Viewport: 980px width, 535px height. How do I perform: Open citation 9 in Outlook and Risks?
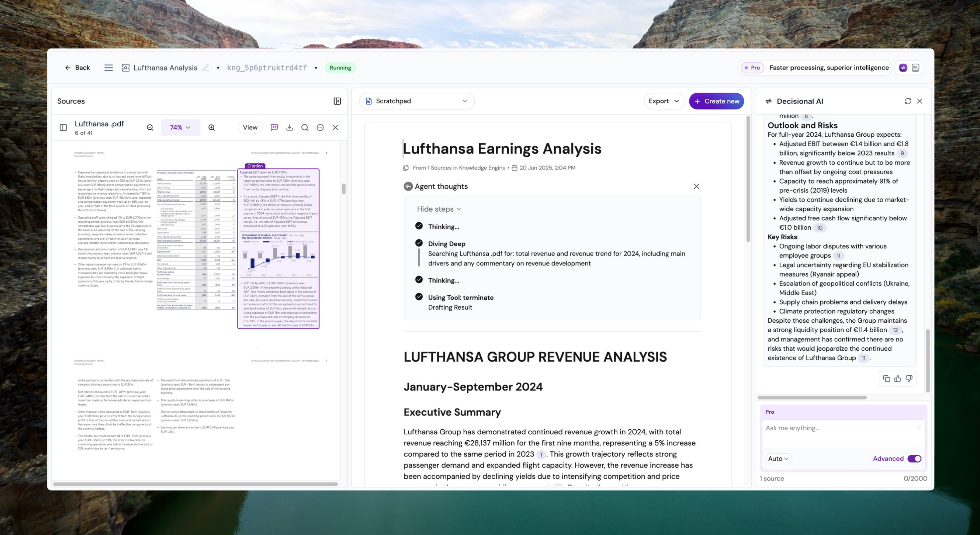(902, 153)
